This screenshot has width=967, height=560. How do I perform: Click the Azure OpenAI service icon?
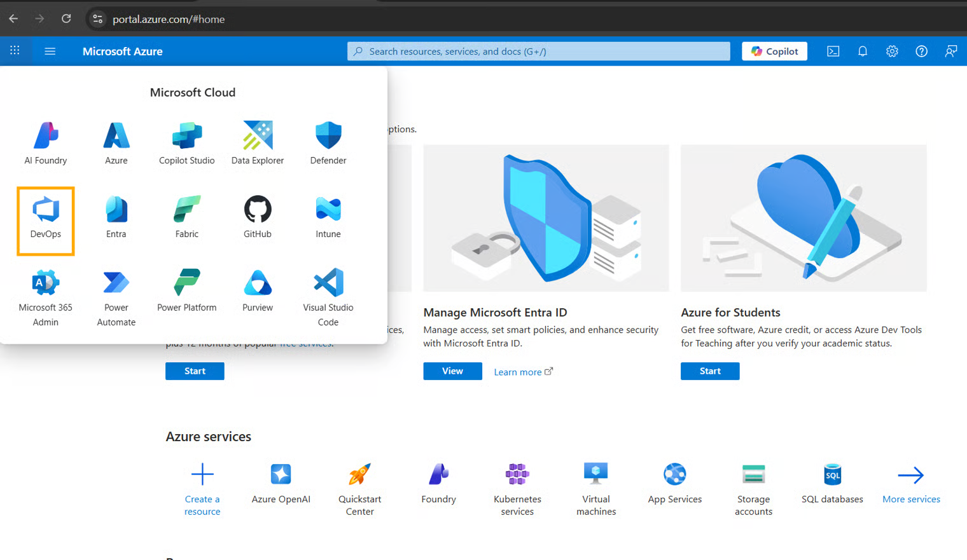click(281, 482)
